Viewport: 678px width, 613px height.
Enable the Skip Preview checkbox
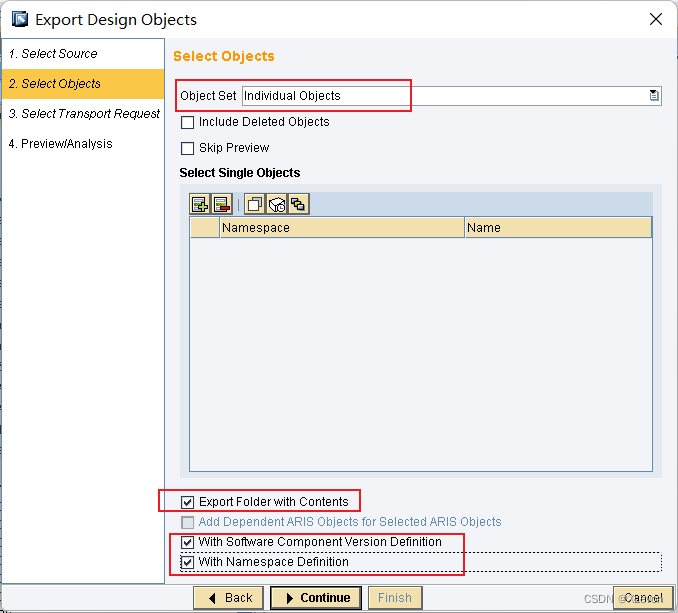[x=187, y=148]
